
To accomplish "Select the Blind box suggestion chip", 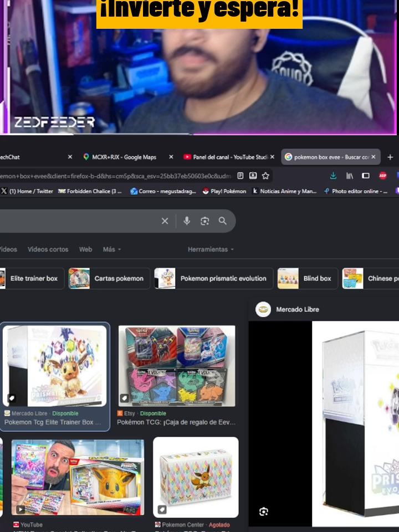I will [308, 279].
